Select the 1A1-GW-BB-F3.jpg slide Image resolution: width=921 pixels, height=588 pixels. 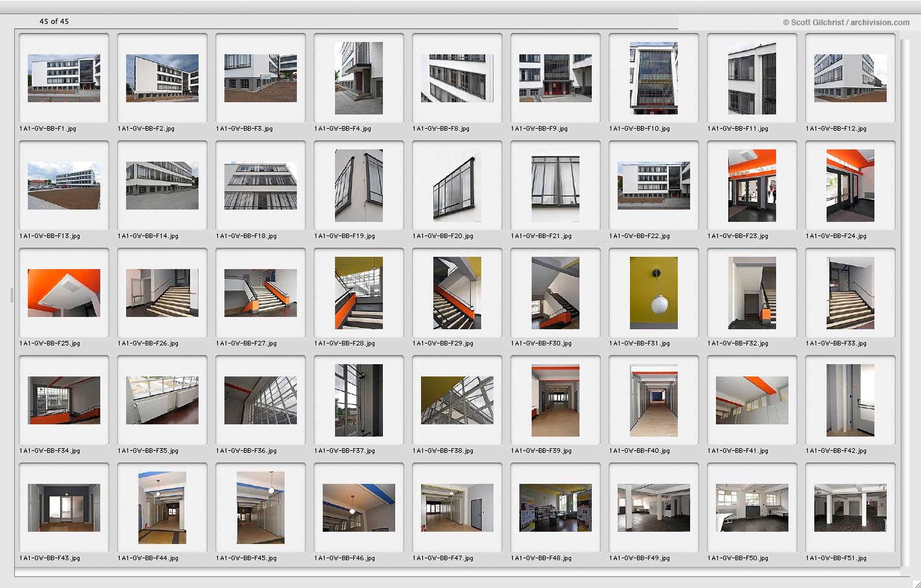(261, 78)
